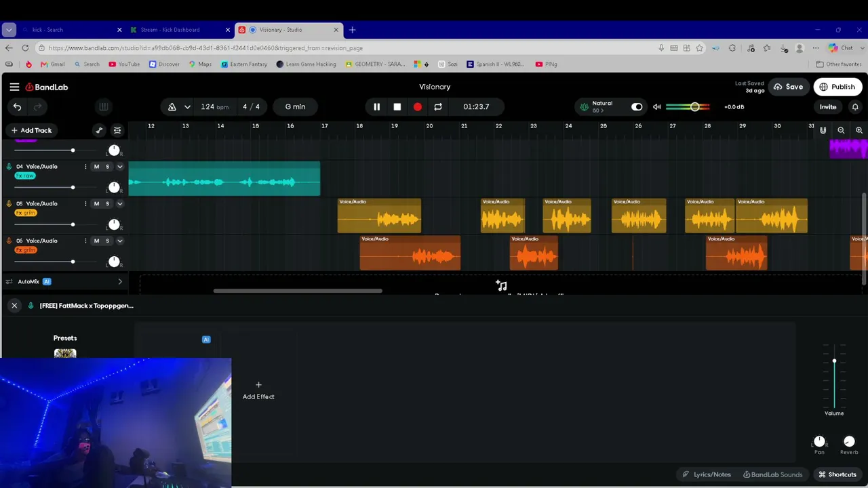
Task: Zoom in the timeline with the plus magnifier
Action: [x=859, y=130]
